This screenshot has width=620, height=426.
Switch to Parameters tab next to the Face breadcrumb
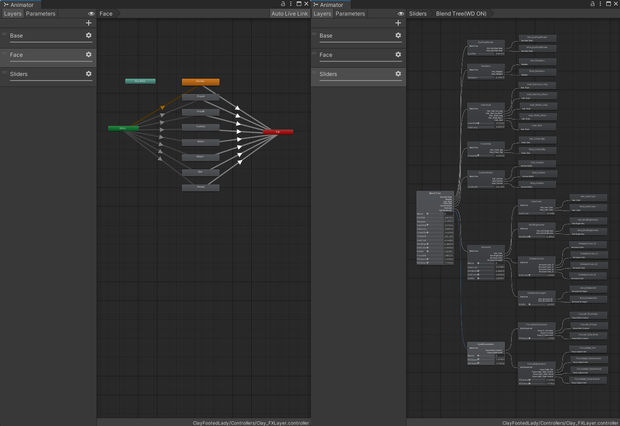(x=41, y=13)
